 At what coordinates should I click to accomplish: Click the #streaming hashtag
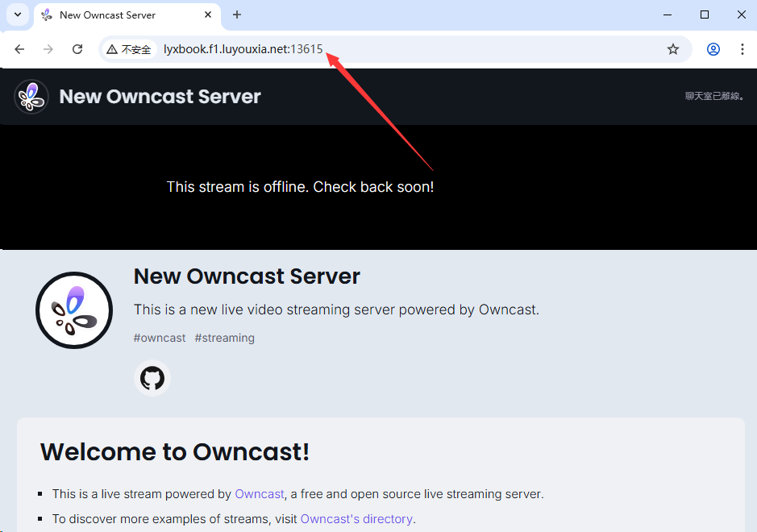[224, 338]
